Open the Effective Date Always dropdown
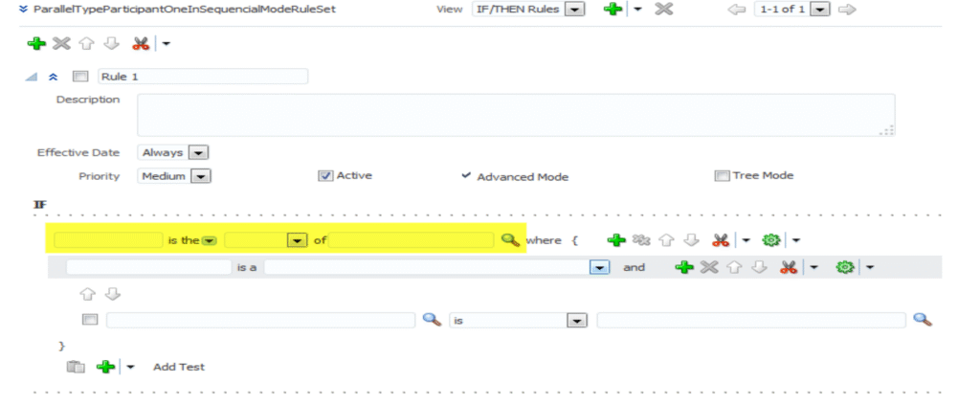The width and height of the screenshot is (980, 405). 198,152
